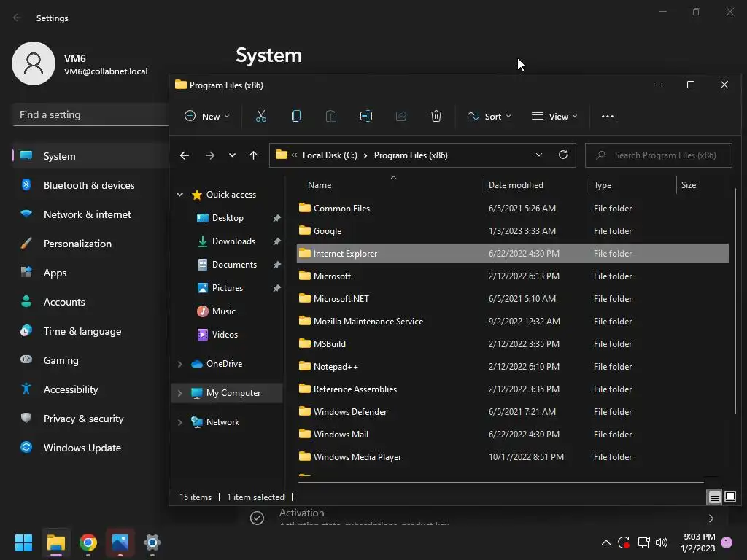Refresh the Program Files (x86) folder
Viewport: 747px width, 560px height.
[x=563, y=155]
